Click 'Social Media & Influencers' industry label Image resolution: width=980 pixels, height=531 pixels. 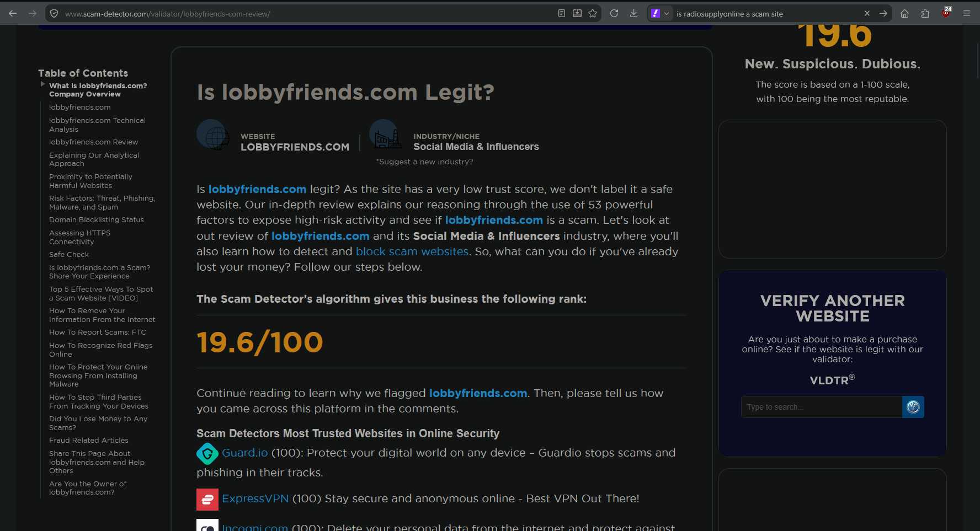click(x=476, y=147)
